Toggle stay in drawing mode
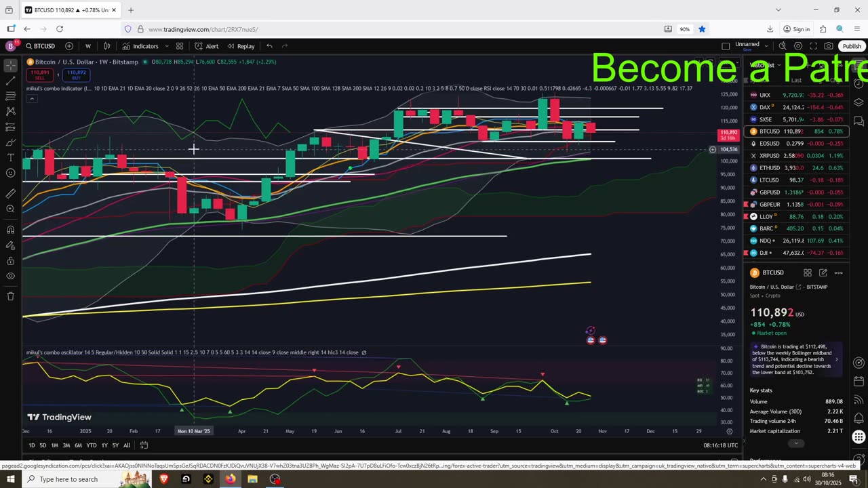This screenshot has width=868, height=488. click(10, 245)
